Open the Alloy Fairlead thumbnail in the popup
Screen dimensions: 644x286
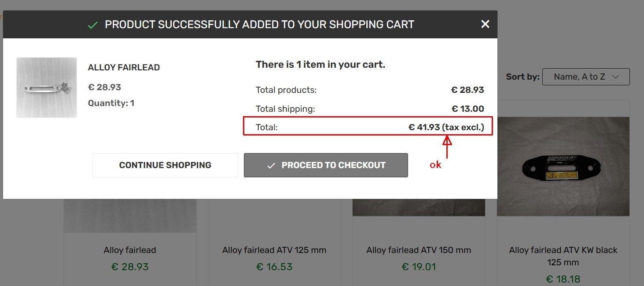click(x=47, y=88)
